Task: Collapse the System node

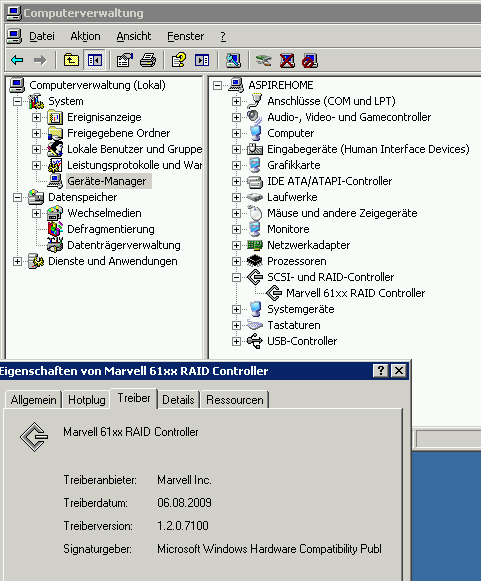Action: coord(17,101)
